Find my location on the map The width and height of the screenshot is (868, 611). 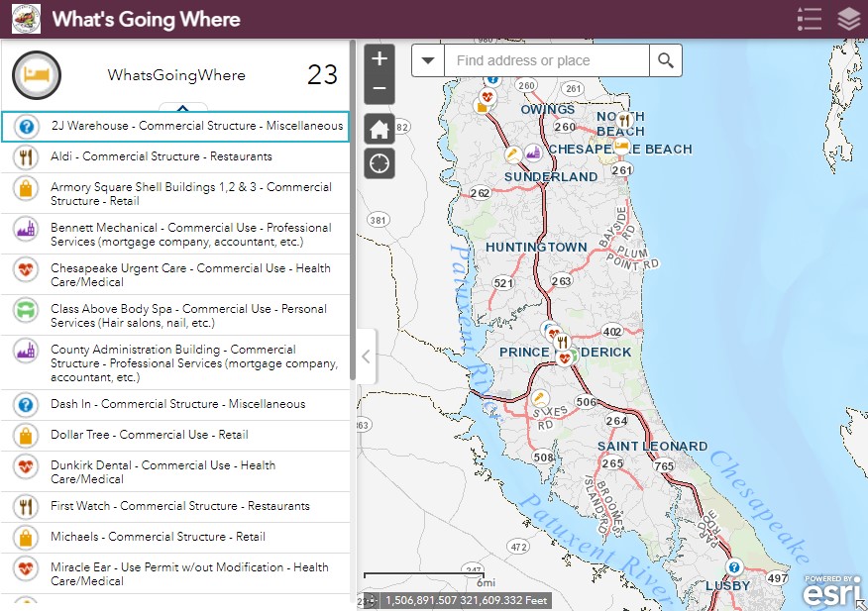tap(380, 163)
